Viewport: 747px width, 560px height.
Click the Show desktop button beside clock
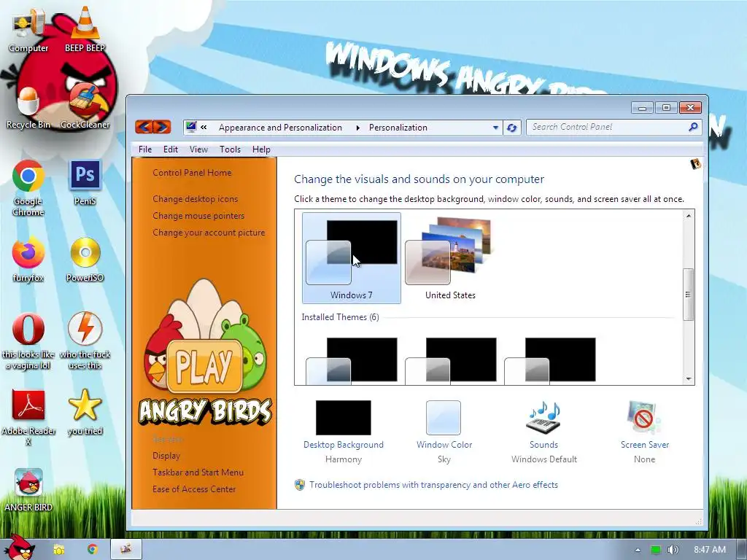pyautogui.click(x=741, y=550)
